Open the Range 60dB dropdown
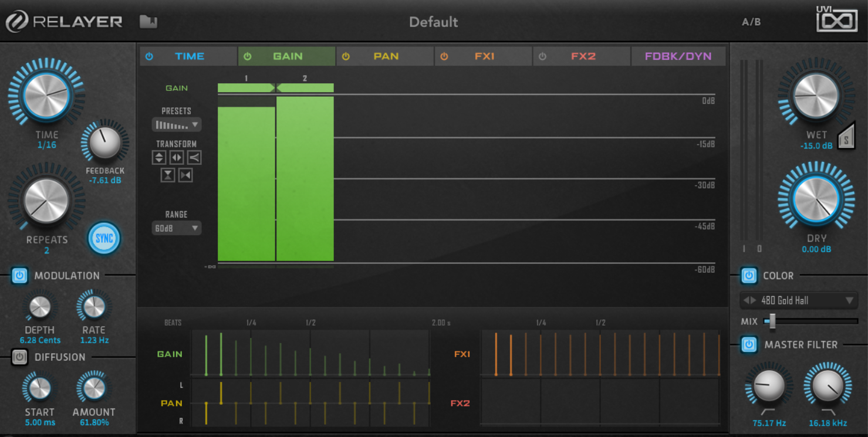Screen dimensions: 868x437 [x=177, y=228]
